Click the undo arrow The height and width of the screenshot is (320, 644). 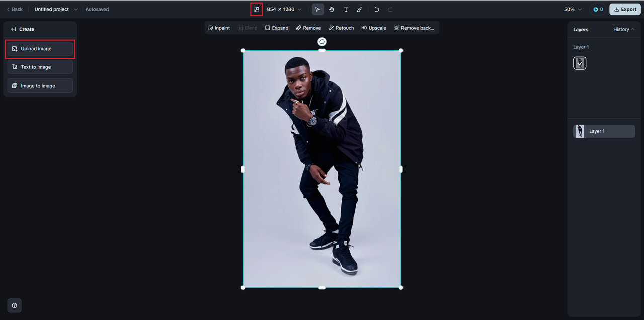377,9
